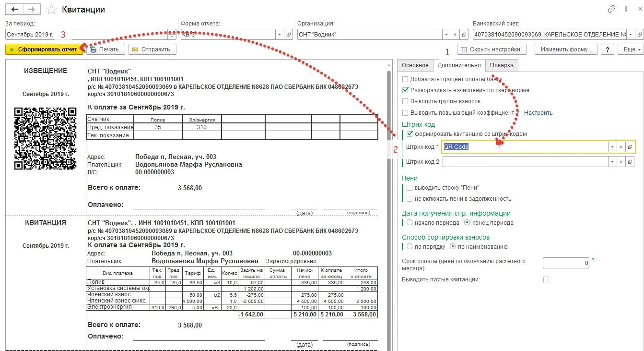Go forward with the right arrow button
This screenshot has width=644, height=351.
32,9
